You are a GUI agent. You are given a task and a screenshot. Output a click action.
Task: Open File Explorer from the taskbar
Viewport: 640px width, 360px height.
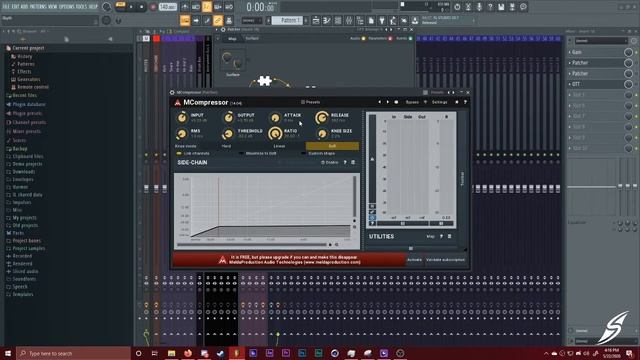pos(171,353)
